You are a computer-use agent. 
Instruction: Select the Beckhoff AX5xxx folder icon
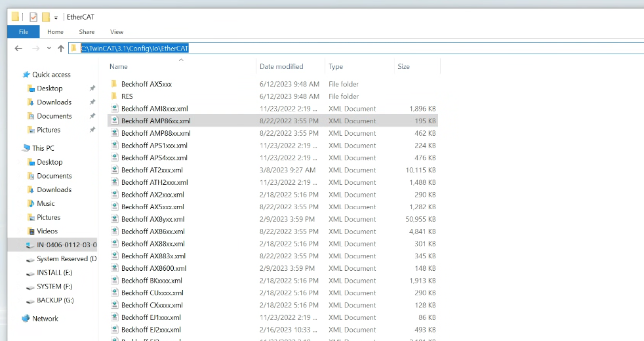(x=115, y=84)
